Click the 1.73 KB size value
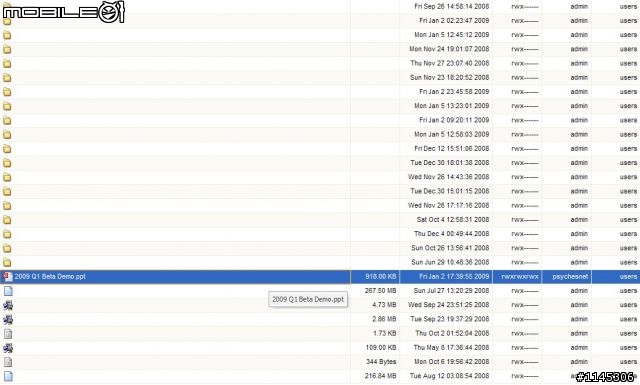This screenshot has width=640, height=385. pyautogui.click(x=384, y=334)
